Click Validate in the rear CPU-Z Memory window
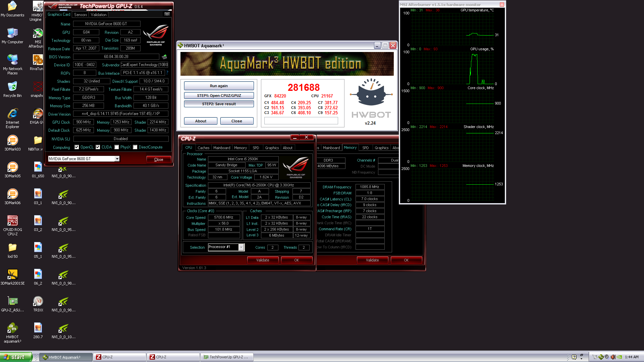Image resolution: width=644 pixels, height=362 pixels. 372,260
